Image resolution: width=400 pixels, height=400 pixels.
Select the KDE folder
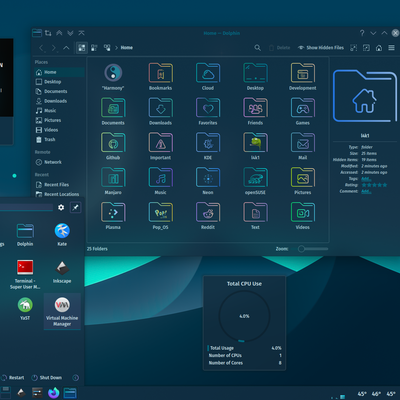[208, 146]
